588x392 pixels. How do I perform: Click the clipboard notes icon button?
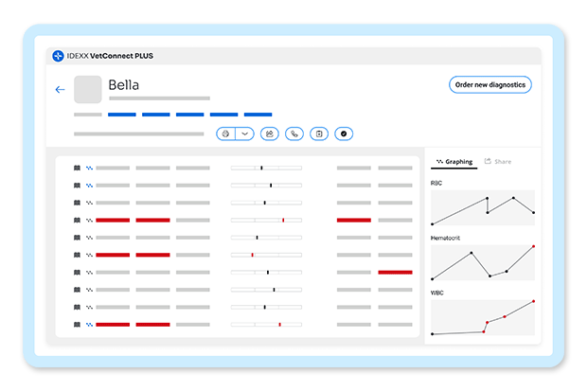pyautogui.click(x=319, y=134)
